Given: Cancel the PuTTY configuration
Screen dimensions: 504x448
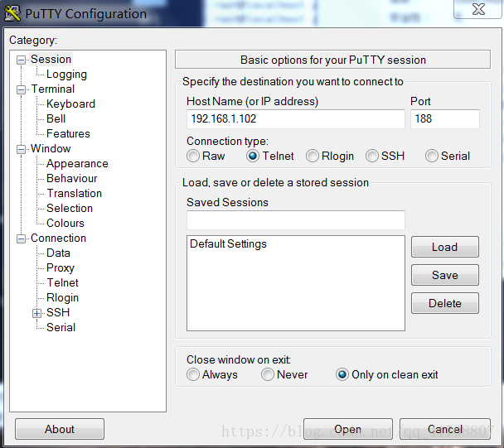Looking at the screenshot, I should [445, 429].
